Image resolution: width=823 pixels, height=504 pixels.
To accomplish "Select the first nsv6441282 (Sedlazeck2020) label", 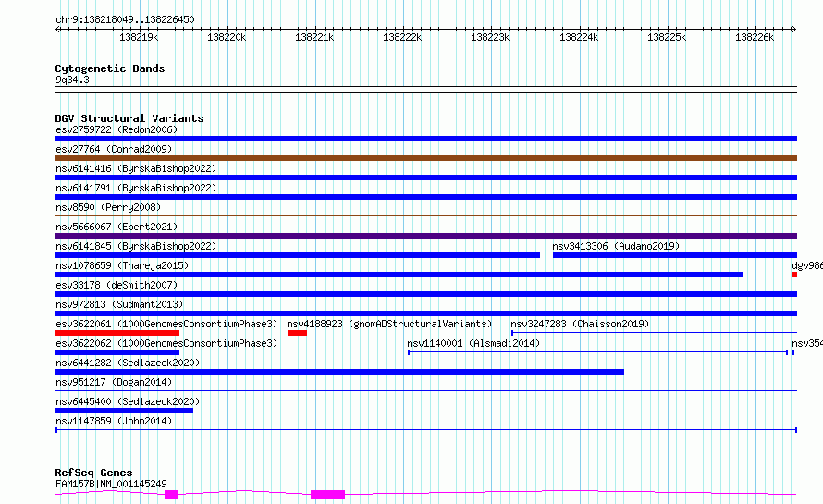I will click(128, 363).
